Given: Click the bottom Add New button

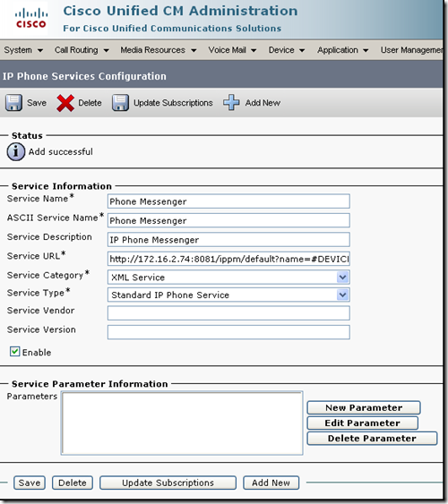Looking at the screenshot, I should point(271,483).
